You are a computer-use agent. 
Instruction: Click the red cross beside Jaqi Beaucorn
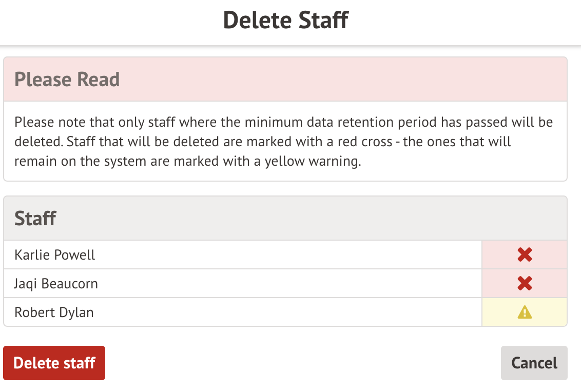tap(525, 283)
